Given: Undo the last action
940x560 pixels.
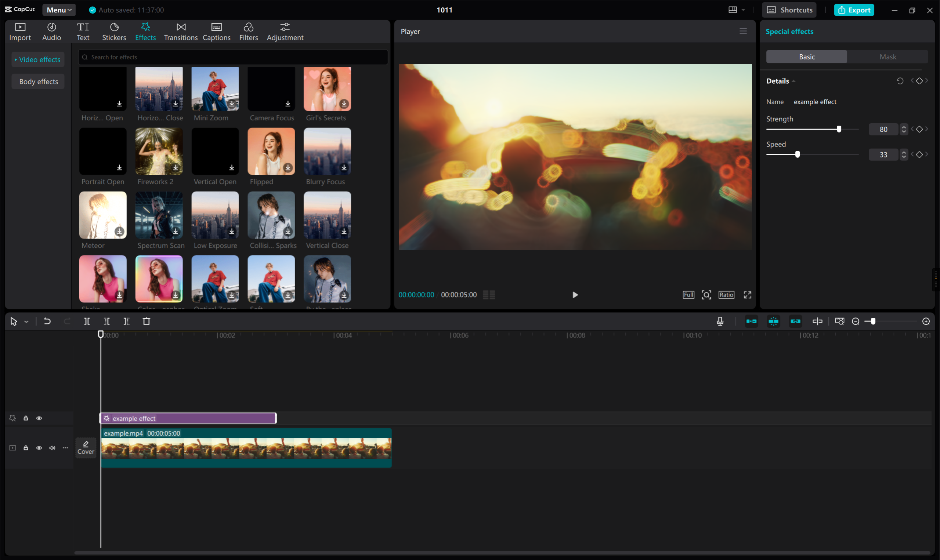Looking at the screenshot, I should pos(47,321).
